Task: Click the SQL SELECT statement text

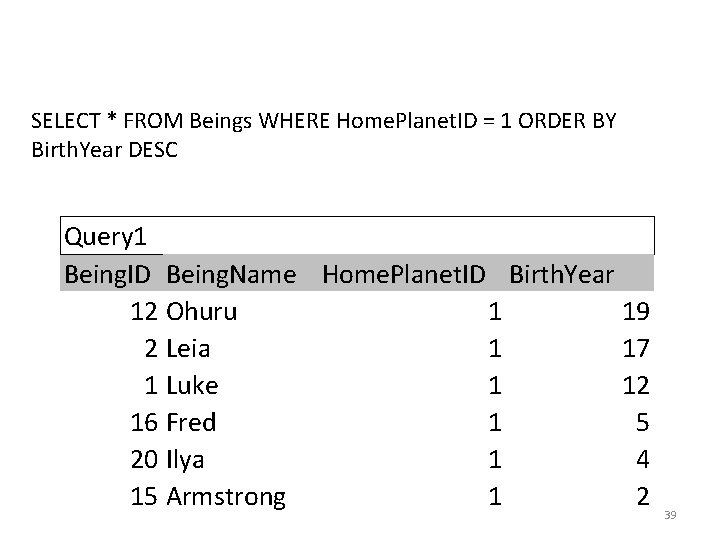Action: pyautogui.click(x=324, y=135)
